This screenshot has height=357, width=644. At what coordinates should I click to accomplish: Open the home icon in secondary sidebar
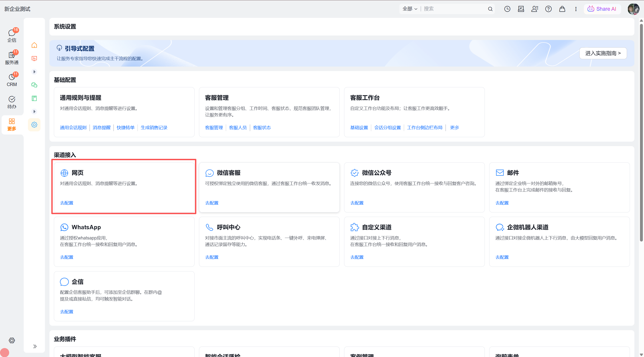click(34, 45)
